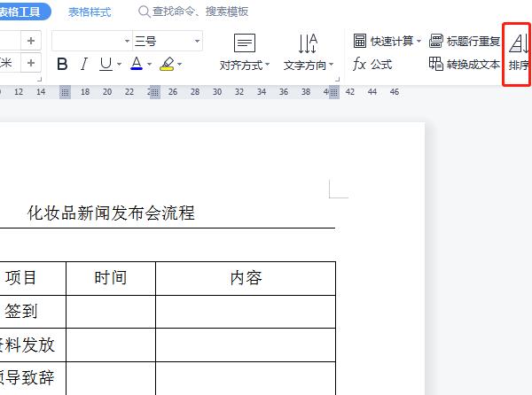Viewport: 532px width, 395px height.
Task: Convert table to text (转换成文本)
Action: tap(464, 64)
